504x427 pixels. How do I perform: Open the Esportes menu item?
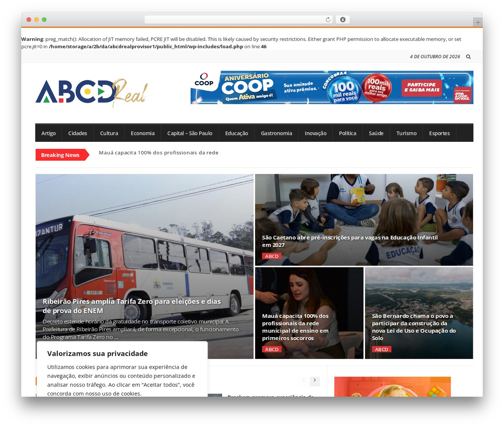click(439, 133)
